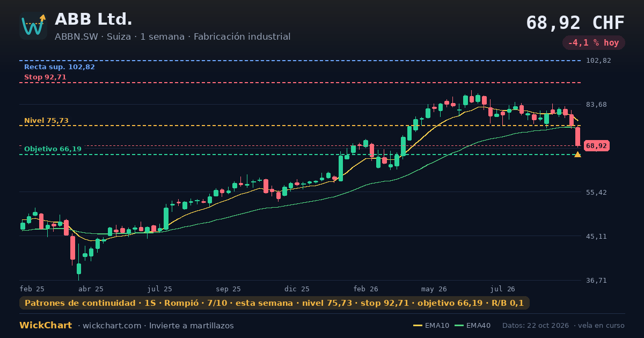This screenshot has height=338, width=644.
Task: Click the Stop 92,71 label
Action: [45, 77]
